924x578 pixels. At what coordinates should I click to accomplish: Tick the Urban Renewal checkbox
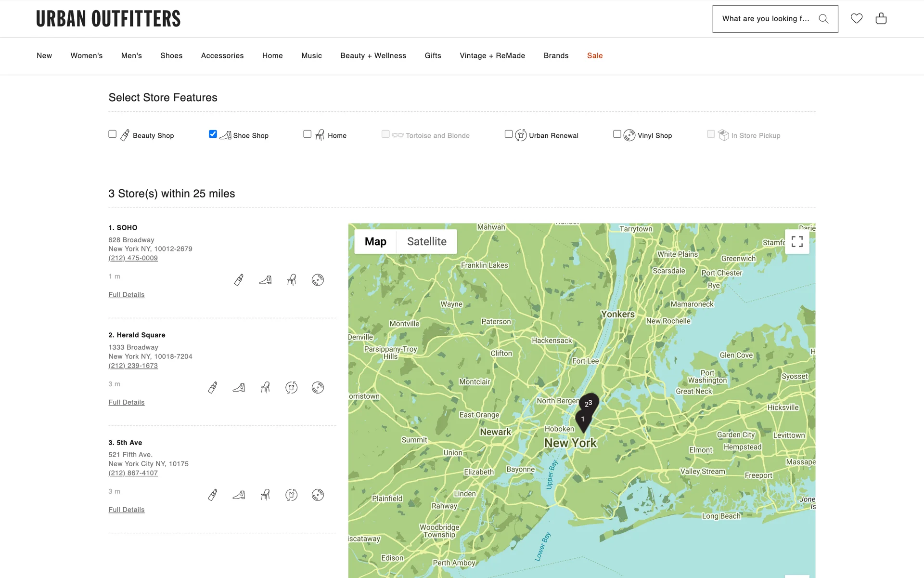[509, 134]
